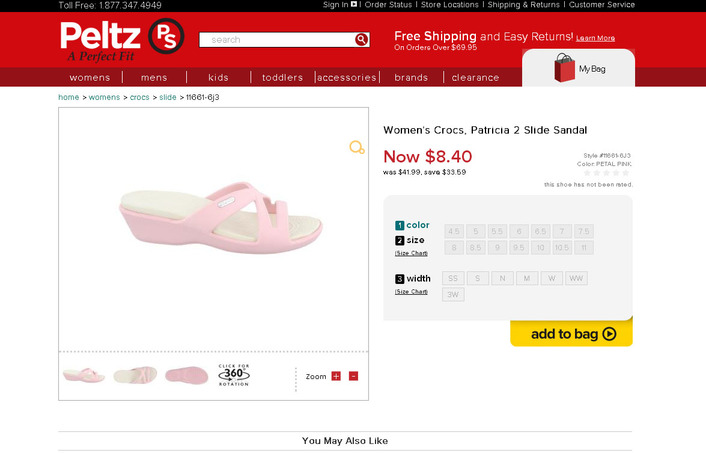Select size 8.5
The image size is (706, 453).
coord(475,247)
